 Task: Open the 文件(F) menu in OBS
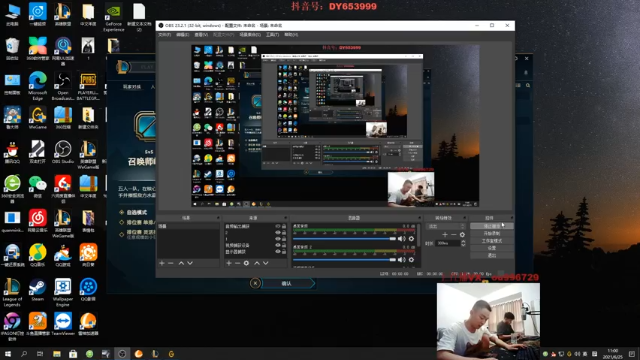164,35
